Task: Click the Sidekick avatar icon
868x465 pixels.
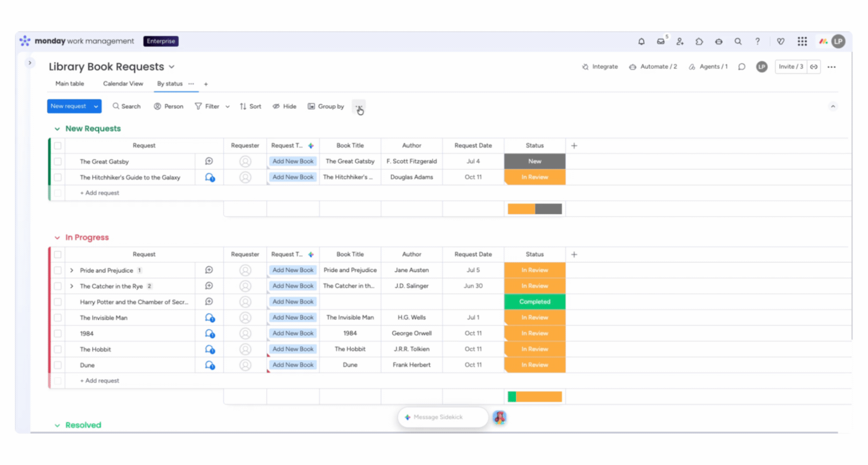Action: (x=499, y=418)
